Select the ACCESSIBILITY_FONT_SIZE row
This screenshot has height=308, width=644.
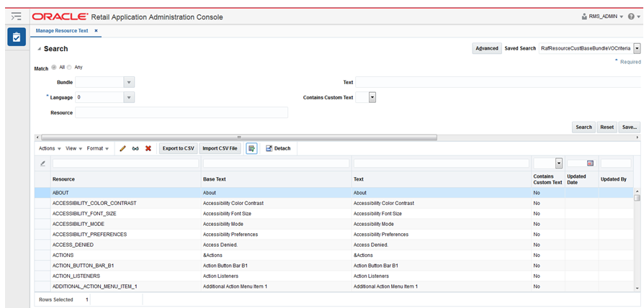tap(334, 214)
